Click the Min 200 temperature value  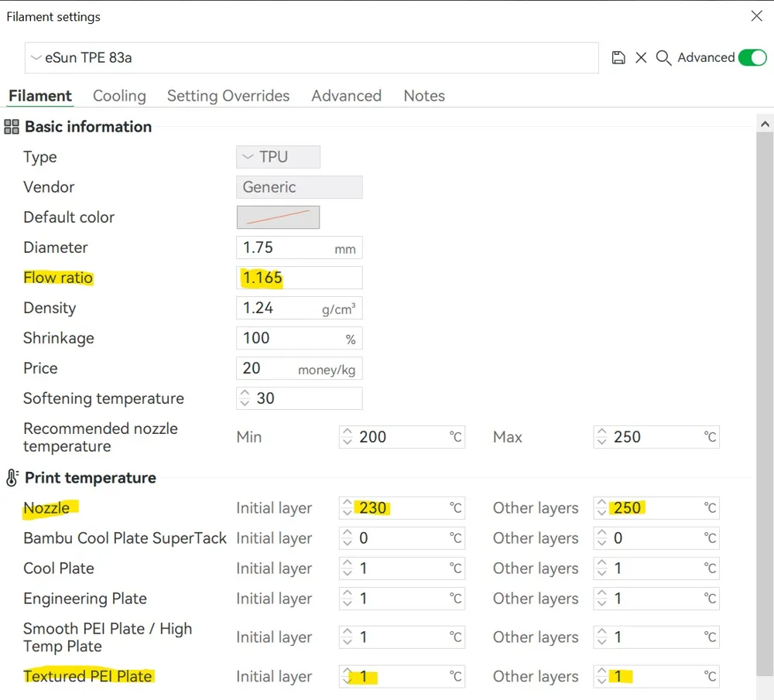(373, 436)
